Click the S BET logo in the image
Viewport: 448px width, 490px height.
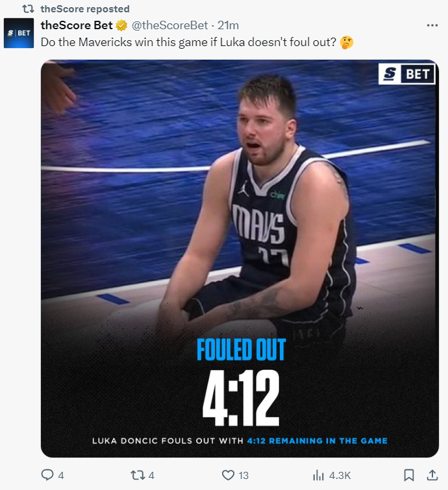coord(406,74)
